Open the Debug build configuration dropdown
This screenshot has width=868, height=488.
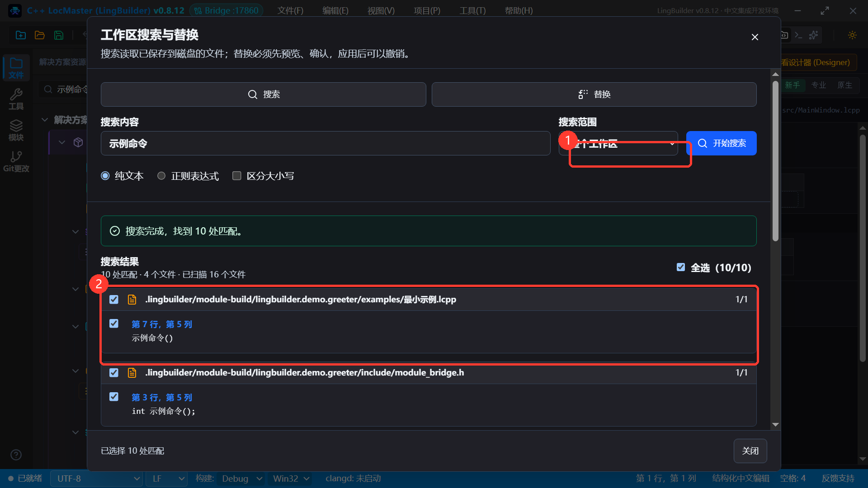click(241, 479)
